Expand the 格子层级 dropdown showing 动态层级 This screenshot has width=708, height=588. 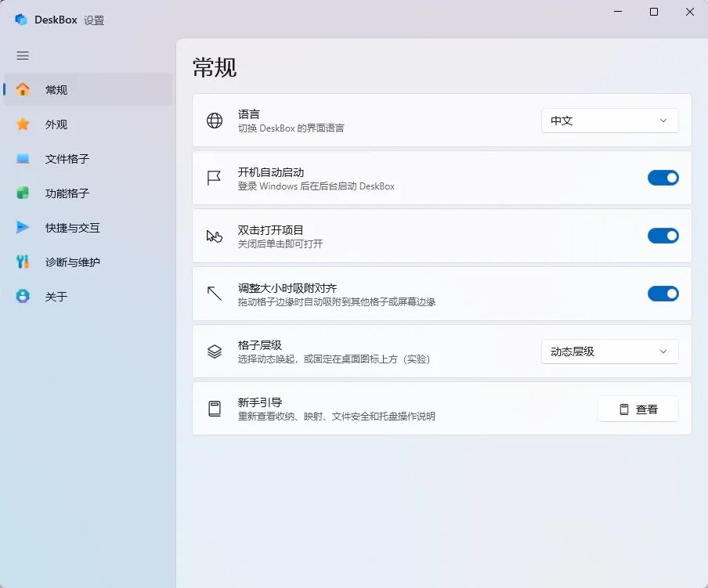[609, 352]
